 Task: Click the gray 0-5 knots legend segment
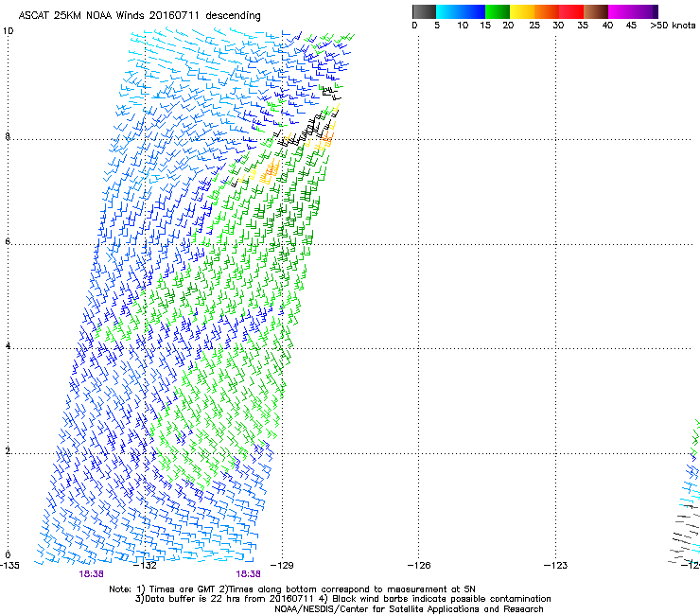424,11
